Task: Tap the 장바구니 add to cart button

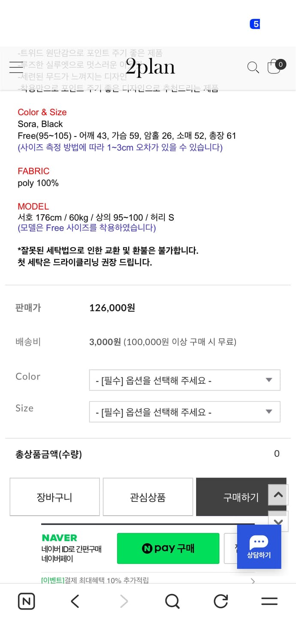Action: tap(54, 497)
